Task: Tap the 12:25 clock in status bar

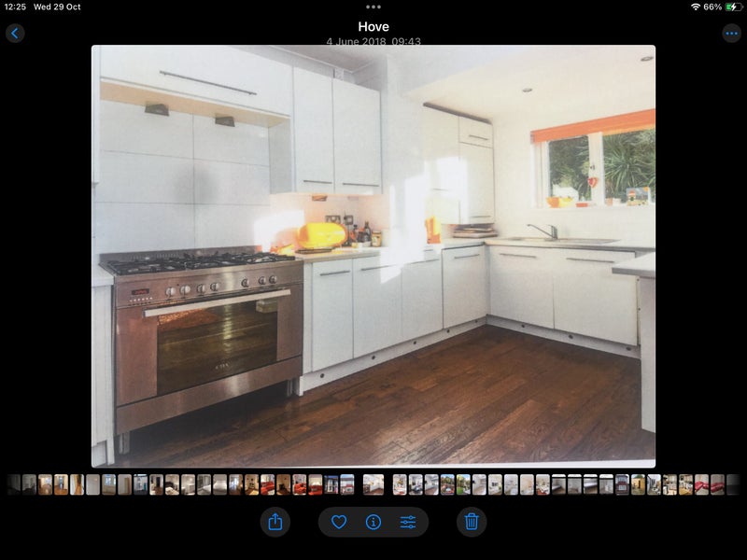Action: 15,7
